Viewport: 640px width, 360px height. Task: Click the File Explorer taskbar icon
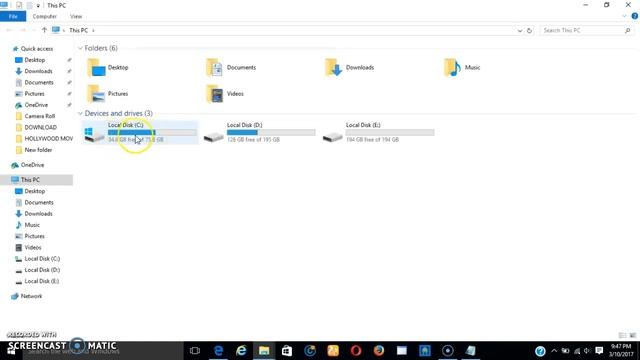[x=264, y=351]
